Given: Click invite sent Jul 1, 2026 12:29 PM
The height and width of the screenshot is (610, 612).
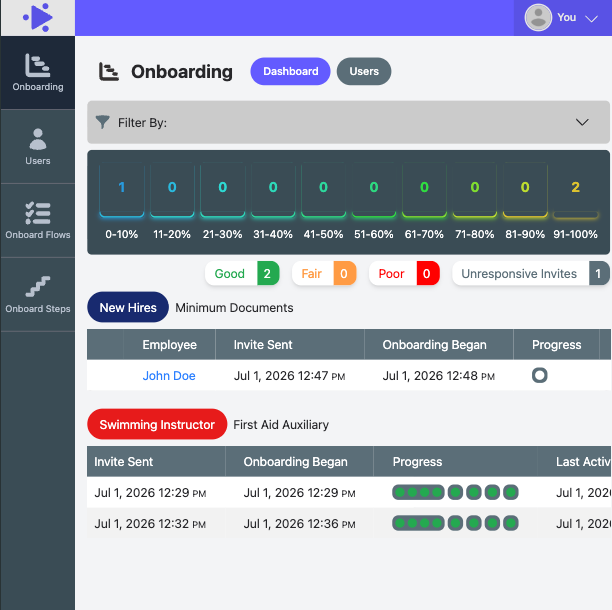Looking at the screenshot, I should [x=150, y=493].
